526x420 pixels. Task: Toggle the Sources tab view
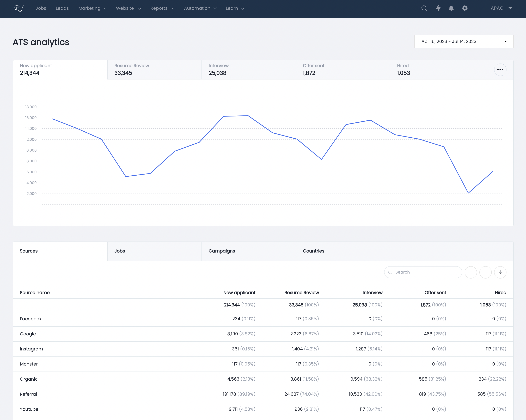click(60, 251)
